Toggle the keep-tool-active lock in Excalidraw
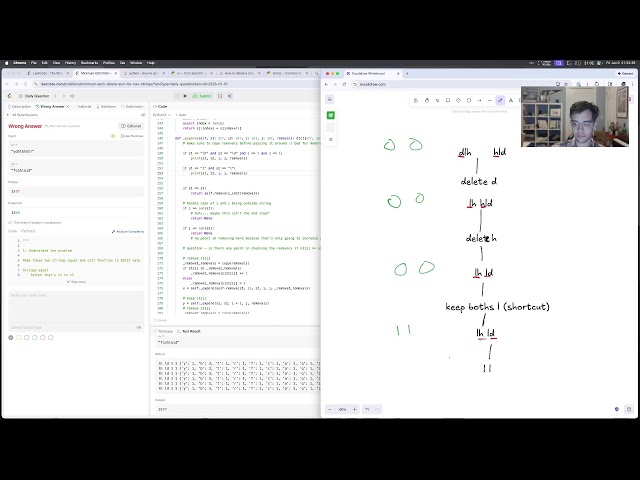The image size is (640, 480). pyautogui.click(x=416, y=100)
